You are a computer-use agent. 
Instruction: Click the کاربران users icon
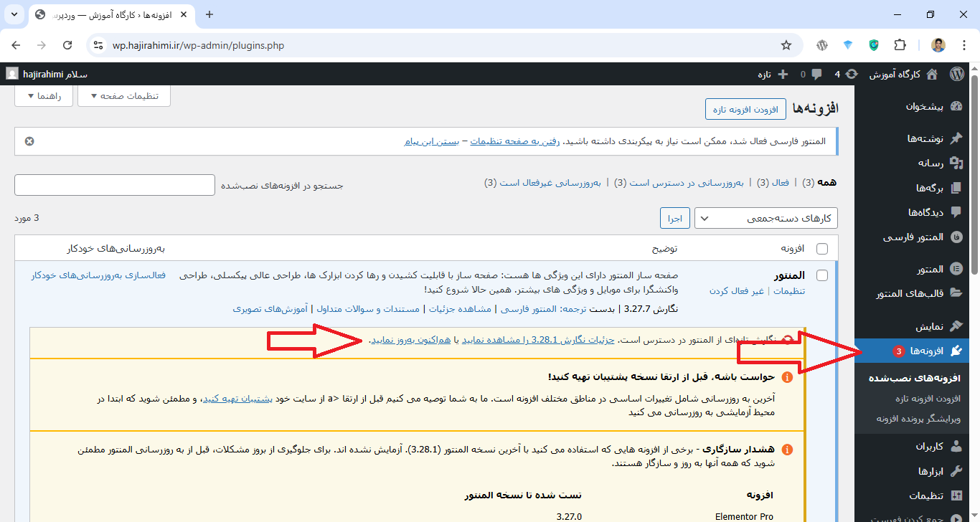tap(956, 446)
